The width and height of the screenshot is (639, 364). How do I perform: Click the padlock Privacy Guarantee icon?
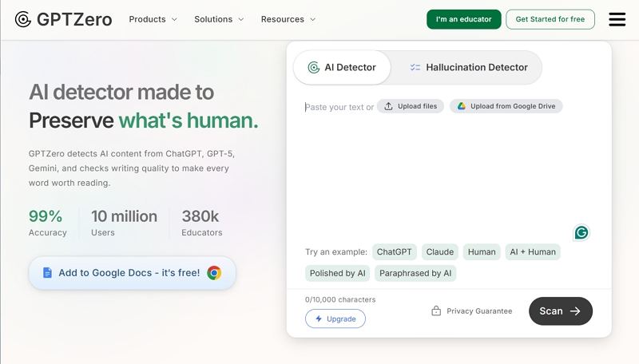point(436,311)
